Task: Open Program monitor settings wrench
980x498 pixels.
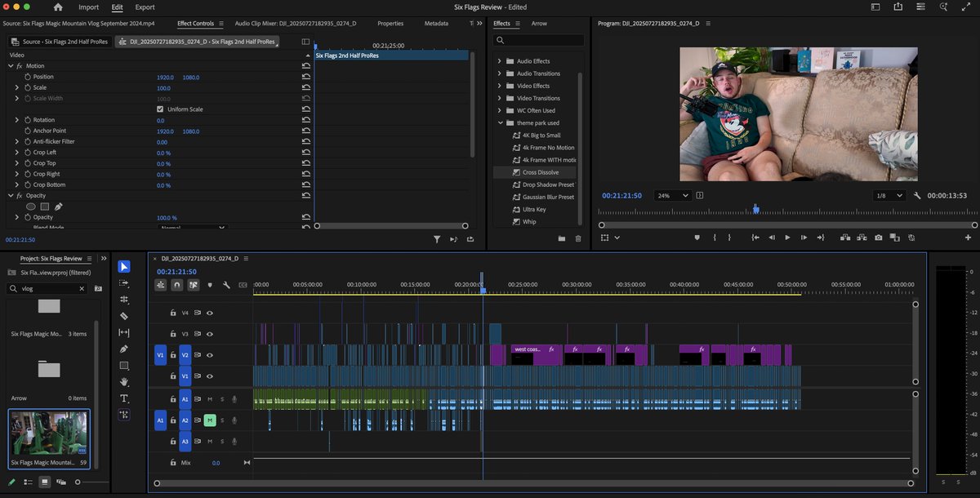Action: 917,196
